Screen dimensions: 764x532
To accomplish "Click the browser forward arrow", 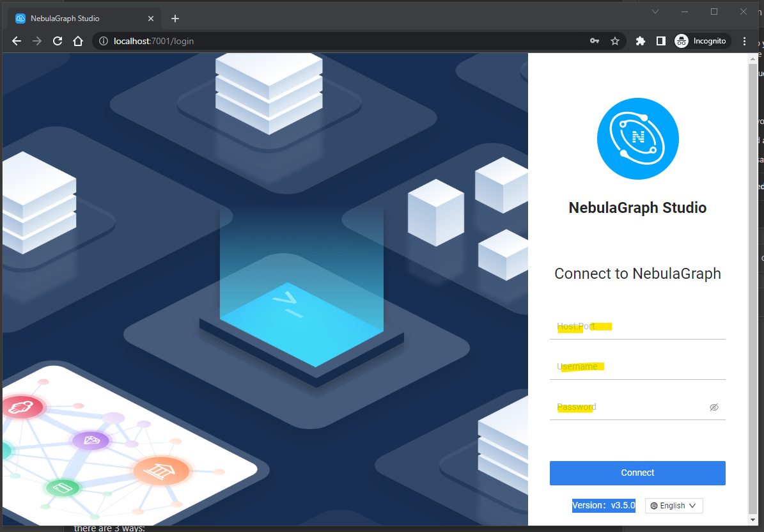I will pyautogui.click(x=37, y=41).
